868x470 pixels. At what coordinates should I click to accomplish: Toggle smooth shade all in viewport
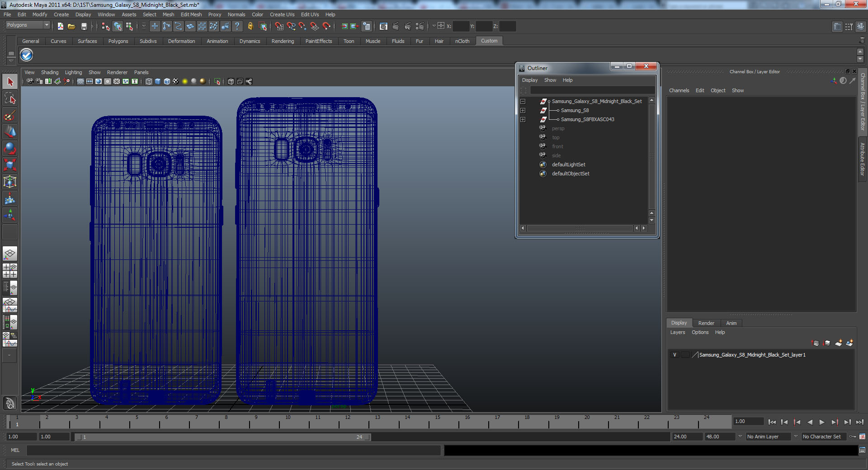[158, 81]
